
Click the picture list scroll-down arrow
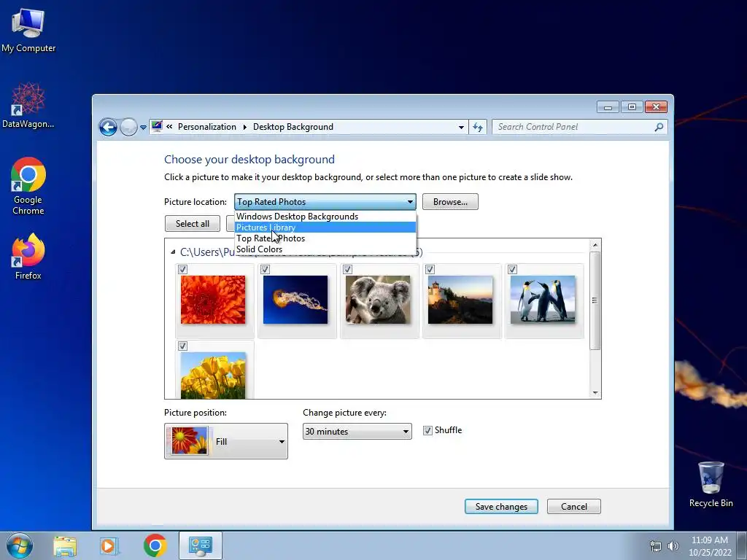pyautogui.click(x=595, y=393)
